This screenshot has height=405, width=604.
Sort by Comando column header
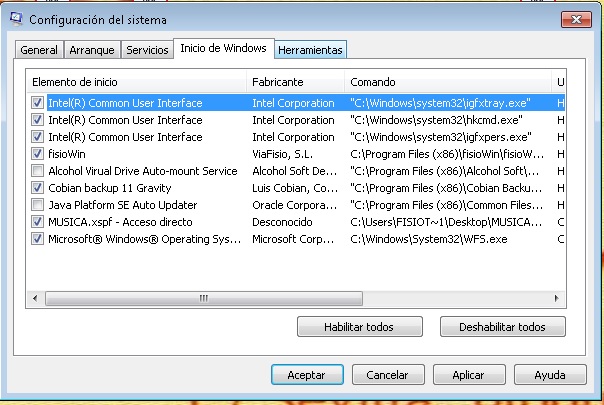(448, 82)
